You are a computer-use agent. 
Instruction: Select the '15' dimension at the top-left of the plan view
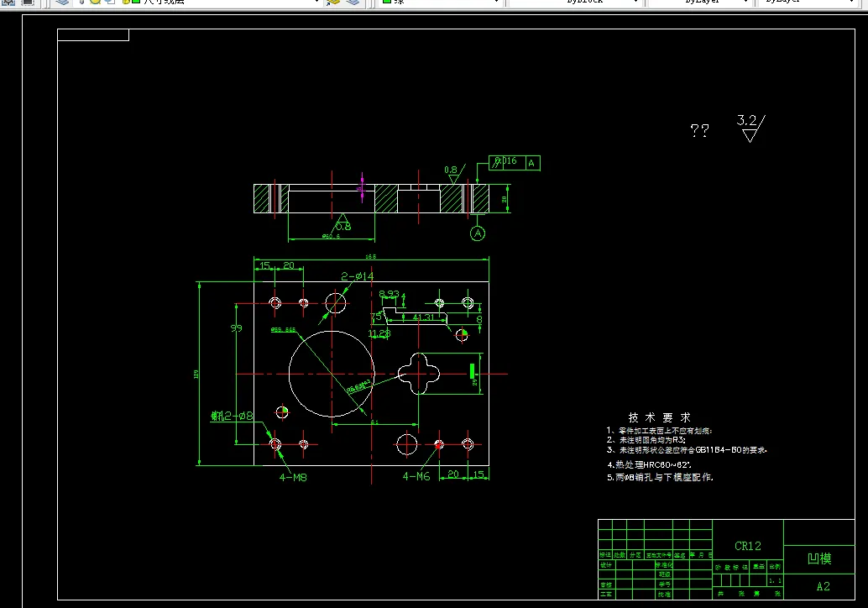click(264, 266)
